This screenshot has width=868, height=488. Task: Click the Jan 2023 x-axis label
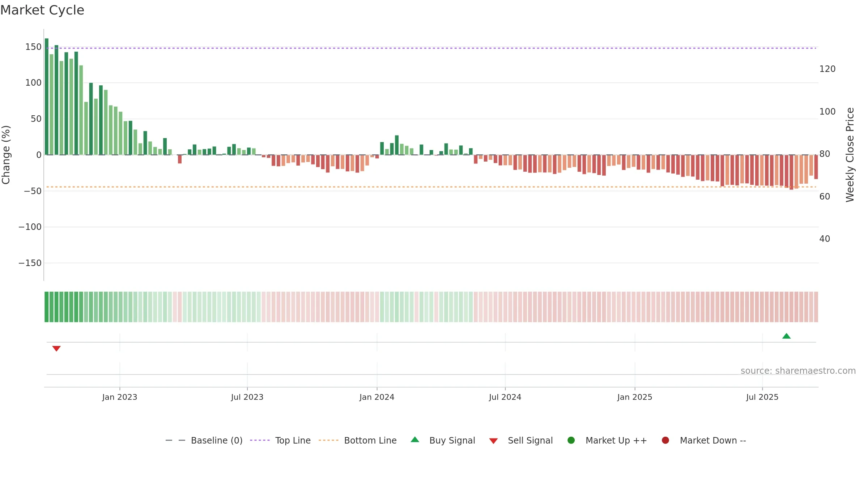pyautogui.click(x=120, y=397)
